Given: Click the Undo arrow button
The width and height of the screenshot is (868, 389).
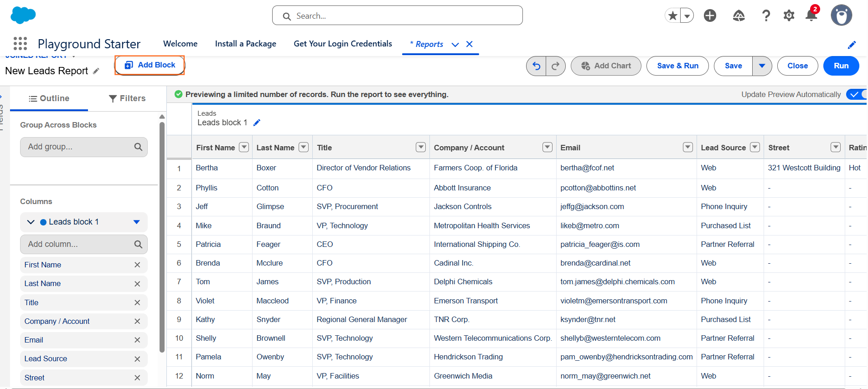Looking at the screenshot, I should coord(536,66).
